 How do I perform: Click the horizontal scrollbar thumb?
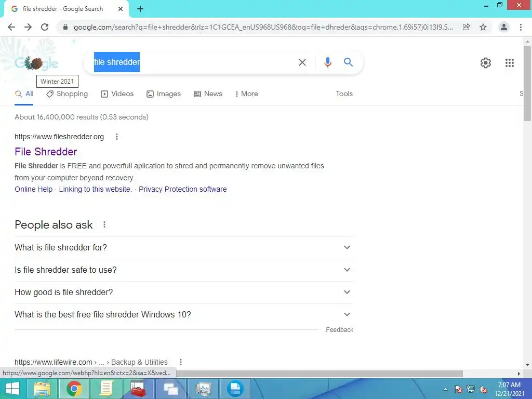pyautogui.click(x=320, y=374)
